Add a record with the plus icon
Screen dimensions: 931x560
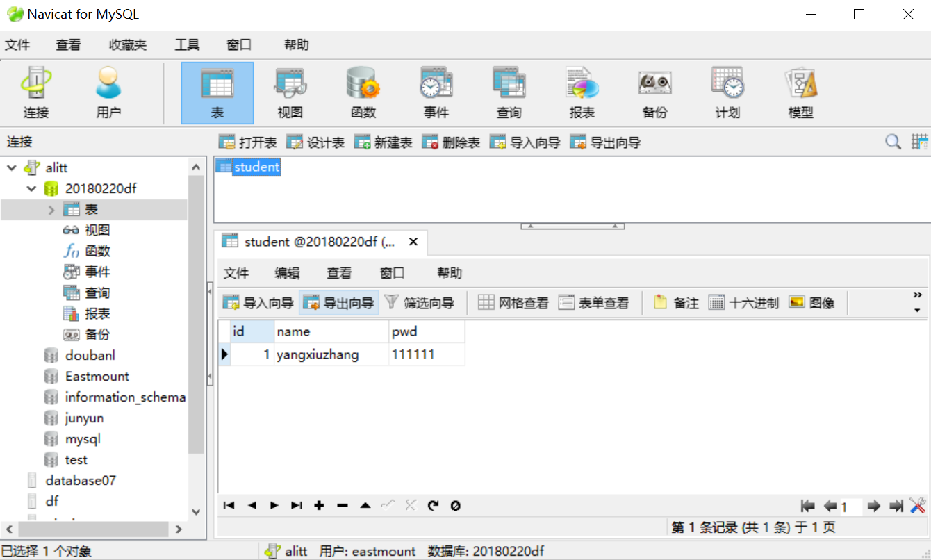click(x=319, y=505)
